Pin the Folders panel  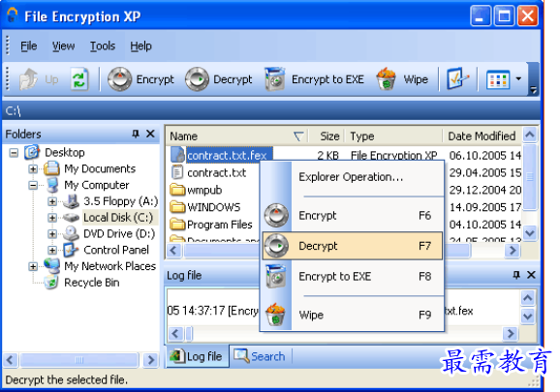point(136,134)
